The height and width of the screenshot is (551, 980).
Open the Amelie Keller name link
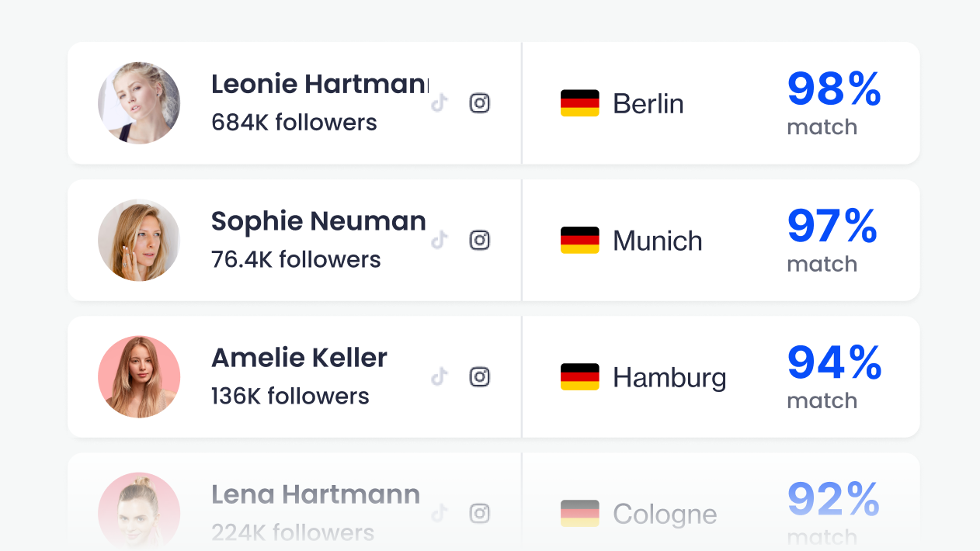click(299, 358)
